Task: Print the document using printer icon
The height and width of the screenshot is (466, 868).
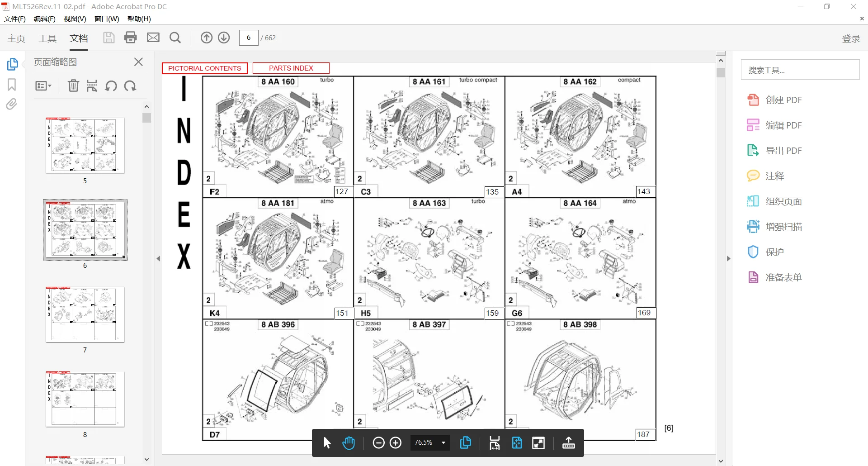Action: point(131,38)
